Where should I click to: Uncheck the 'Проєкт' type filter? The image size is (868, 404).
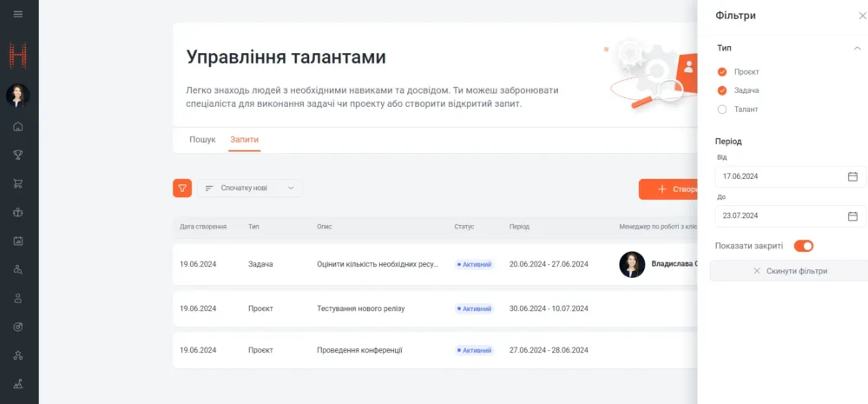tap(722, 72)
